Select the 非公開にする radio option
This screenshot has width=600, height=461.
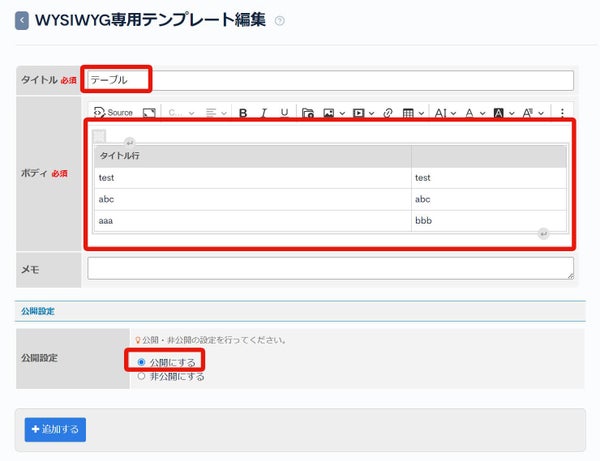point(142,376)
